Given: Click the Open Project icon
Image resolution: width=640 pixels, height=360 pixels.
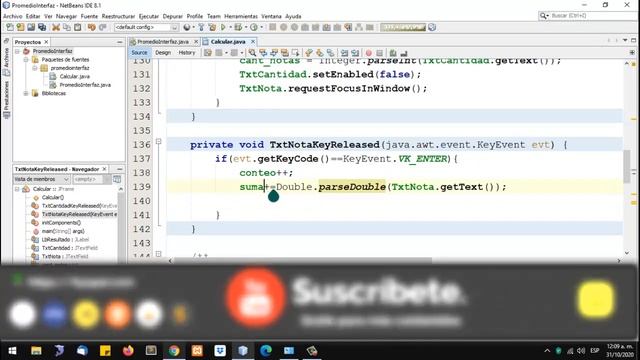Looking at the screenshot, I should click(31, 27).
